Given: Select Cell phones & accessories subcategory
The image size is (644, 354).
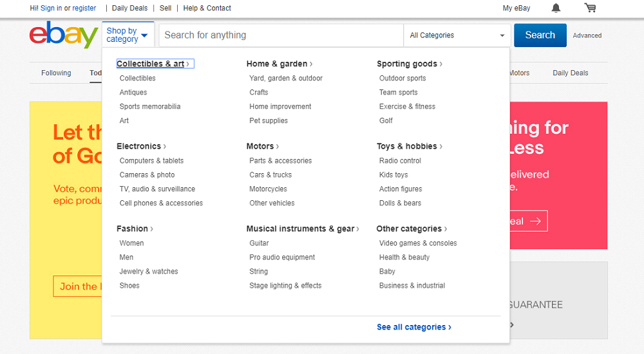Looking at the screenshot, I should click(161, 203).
